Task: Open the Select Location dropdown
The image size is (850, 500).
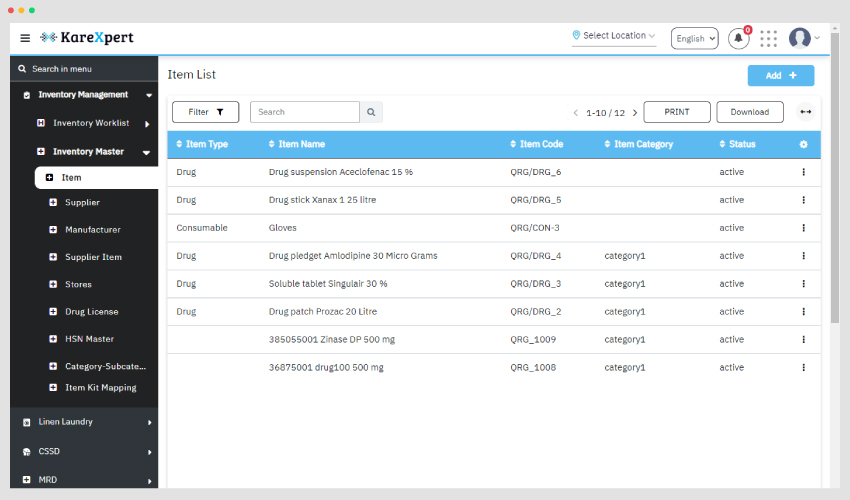Action: (614, 36)
